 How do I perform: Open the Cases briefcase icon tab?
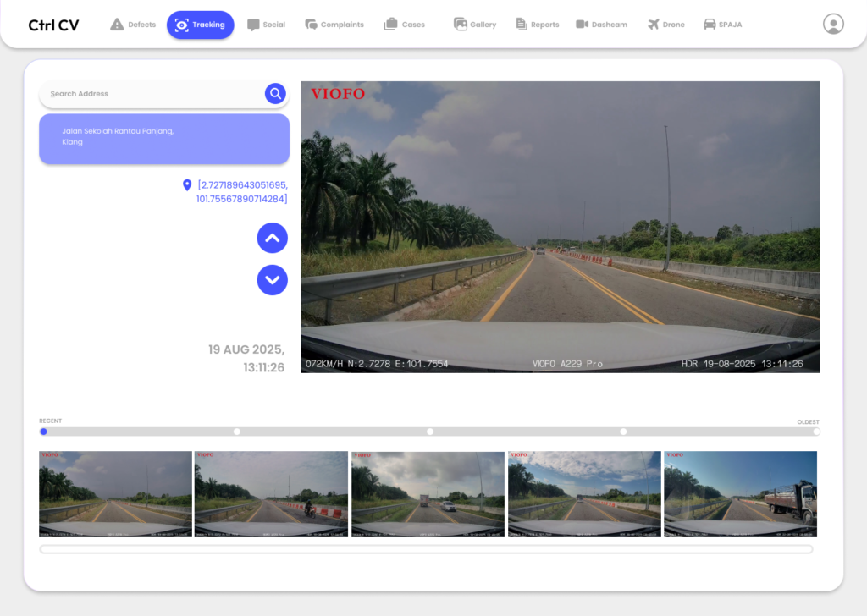tap(404, 25)
